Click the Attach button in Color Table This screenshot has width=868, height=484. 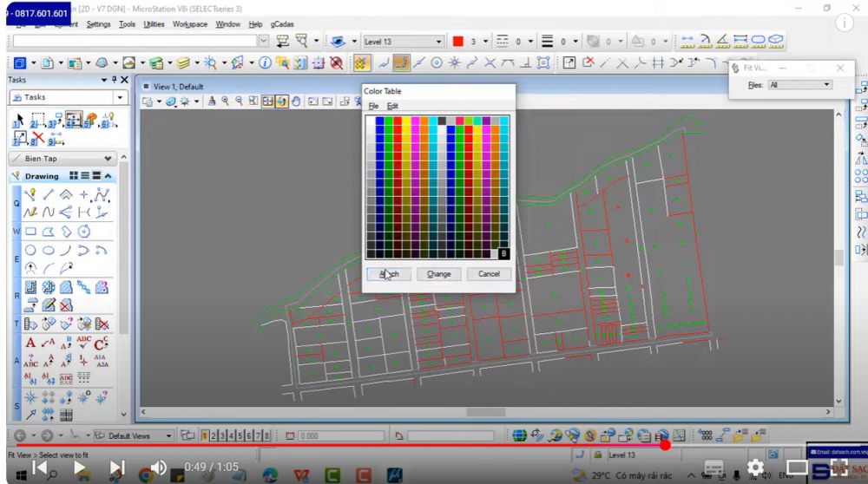click(388, 274)
